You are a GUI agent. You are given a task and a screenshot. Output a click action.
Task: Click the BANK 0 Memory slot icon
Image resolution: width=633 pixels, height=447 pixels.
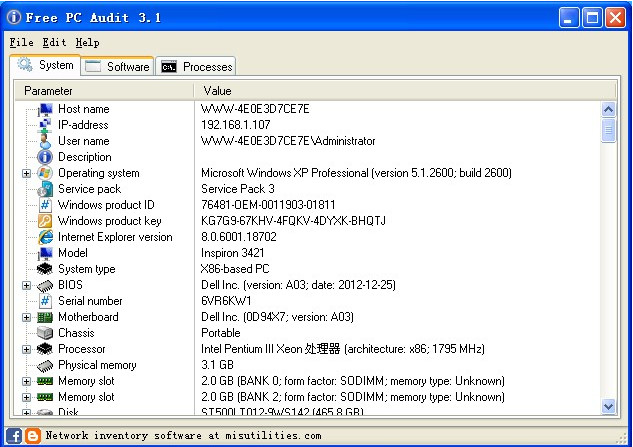(45, 381)
